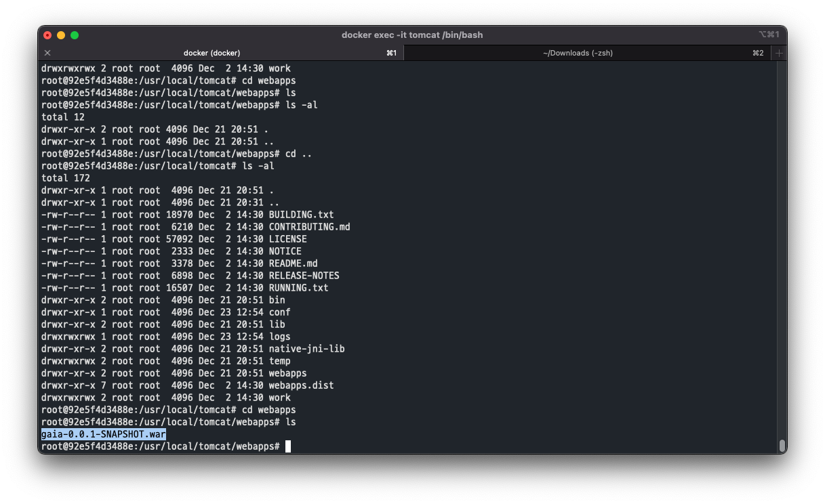The image size is (825, 504).
Task: Switch to the docker (docker) tab
Action: pos(221,53)
